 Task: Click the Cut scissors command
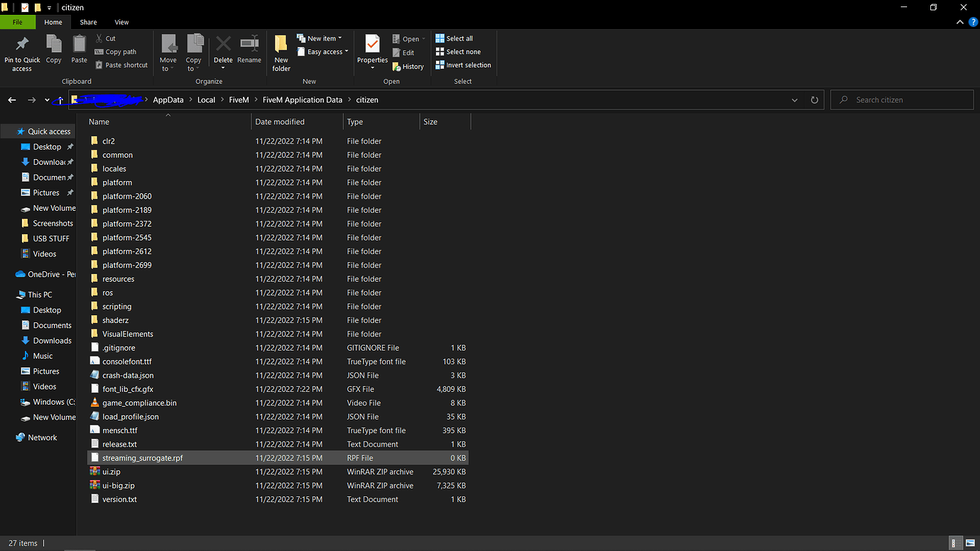click(105, 38)
